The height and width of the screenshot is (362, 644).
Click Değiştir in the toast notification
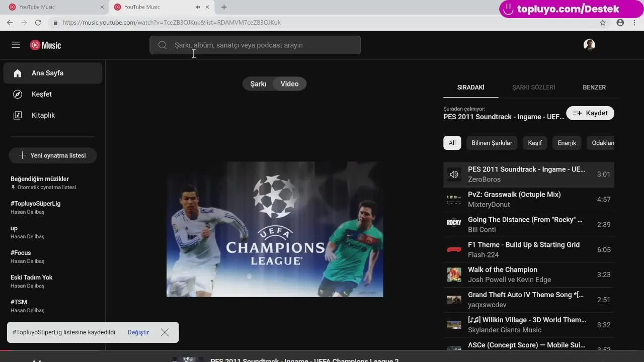[x=138, y=332]
